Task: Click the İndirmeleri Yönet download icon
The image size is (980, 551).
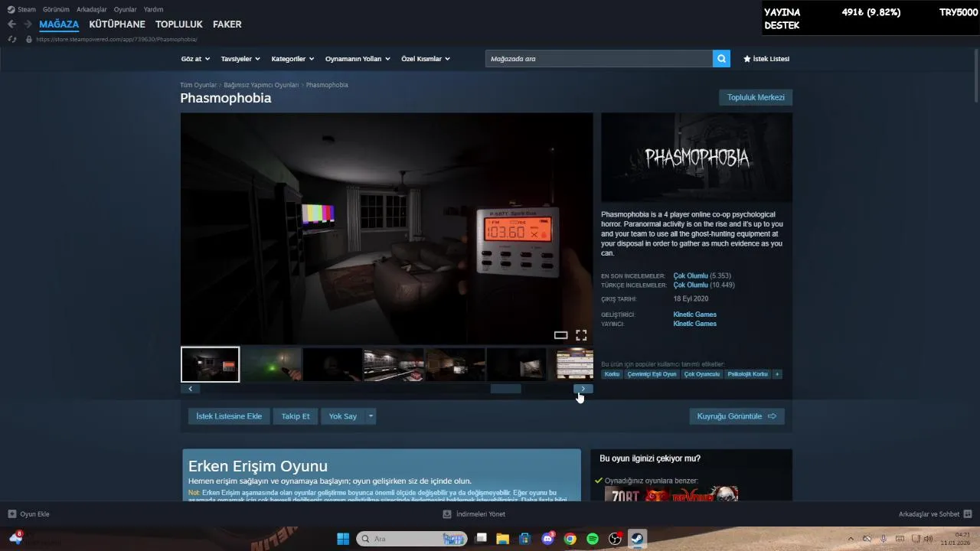Action: point(447,514)
